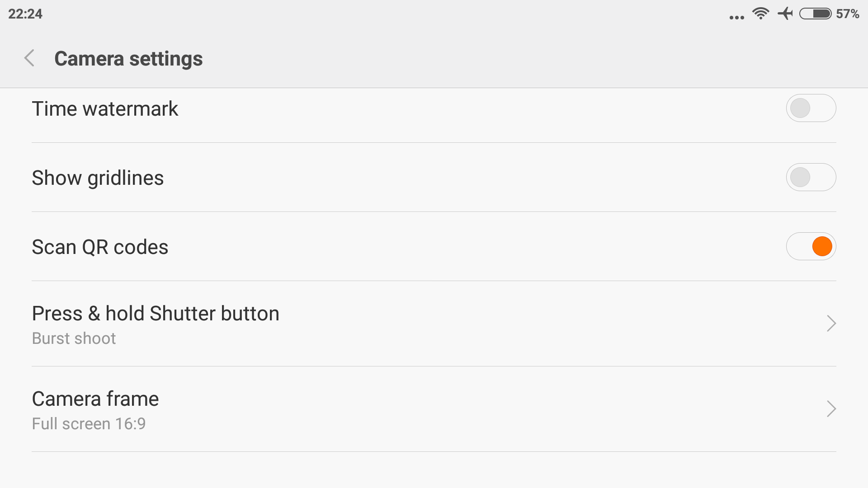The image size is (868, 488).
Task: Select the Burst shoot value text
Action: 74,338
